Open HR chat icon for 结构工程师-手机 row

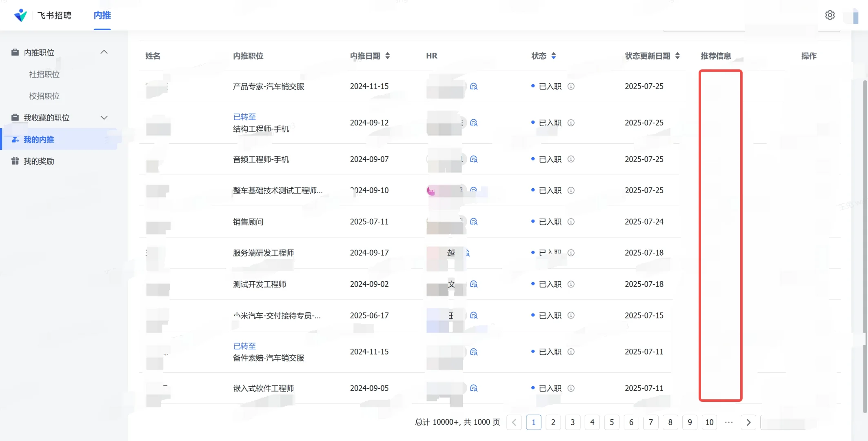point(474,123)
